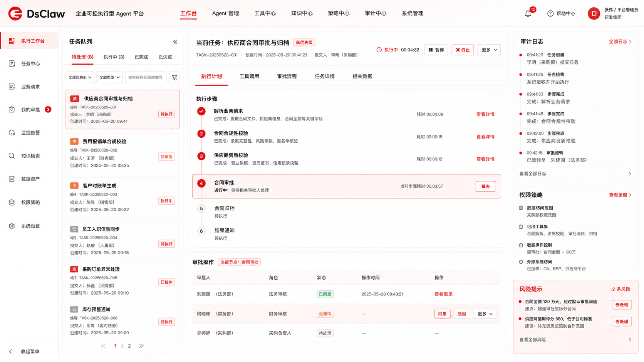Click 待处理 status in 吴婷婷 row
Image resolution: width=644 pixels, height=362 pixels.
[x=325, y=334]
